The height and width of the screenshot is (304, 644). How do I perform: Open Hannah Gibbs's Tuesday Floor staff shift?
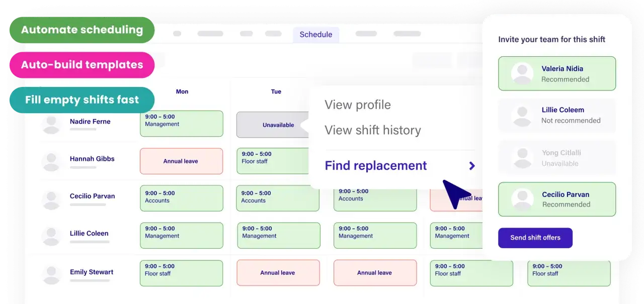273,161
